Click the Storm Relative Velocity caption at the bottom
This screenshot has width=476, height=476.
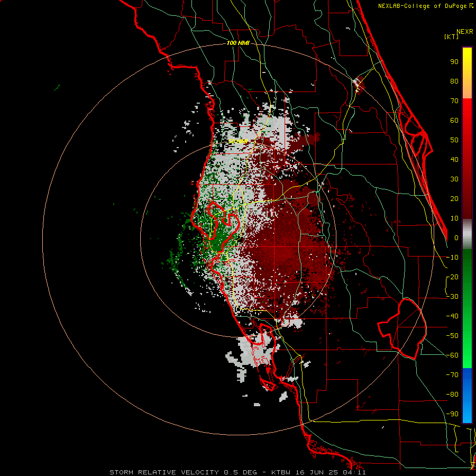click(237, 472)
